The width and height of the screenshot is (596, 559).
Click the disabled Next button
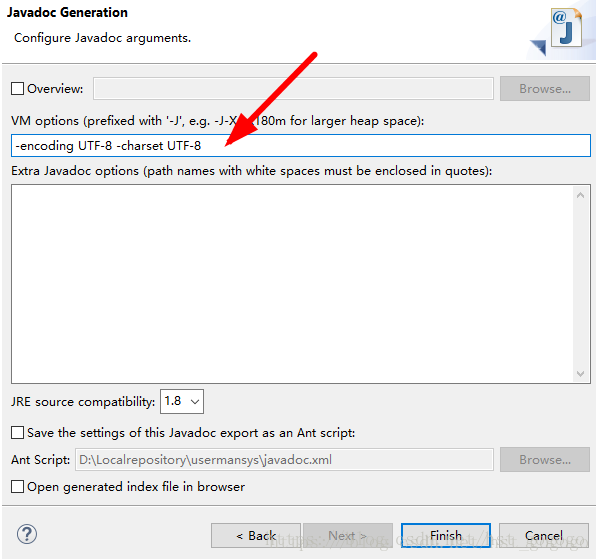pos(348,535)
